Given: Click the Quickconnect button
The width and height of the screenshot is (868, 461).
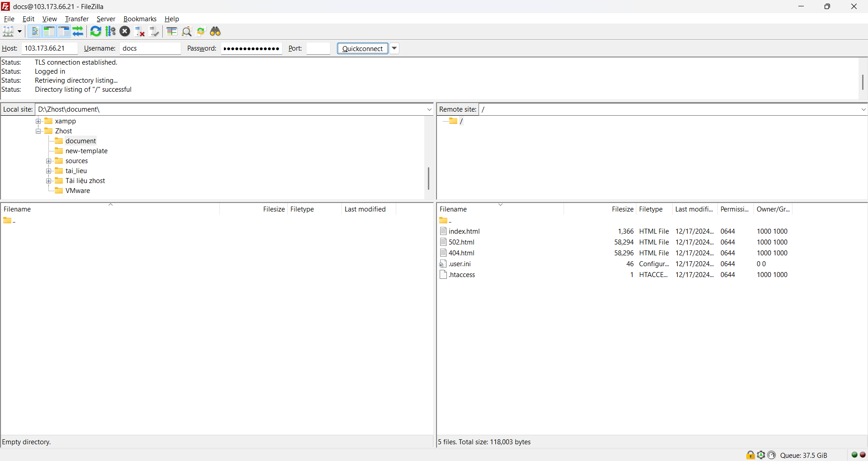Looking at the screenshot, I should pyautogui.click(x=362, y=48).
